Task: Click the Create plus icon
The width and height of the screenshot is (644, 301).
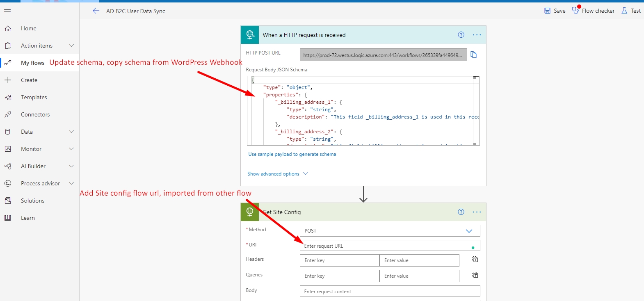Action: 8,80
